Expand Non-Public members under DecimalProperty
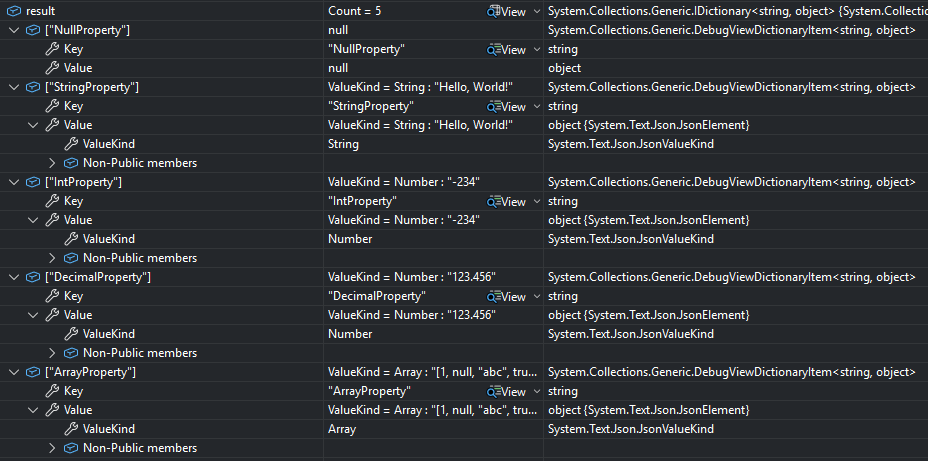The width and height of the screenshot is (928, 461). (52, 353)
